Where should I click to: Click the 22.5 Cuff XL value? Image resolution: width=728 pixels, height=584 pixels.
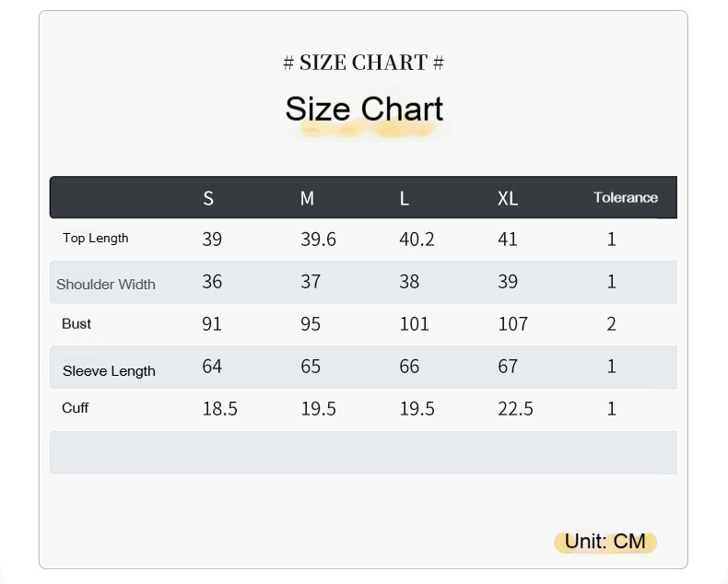pos(515,409)
